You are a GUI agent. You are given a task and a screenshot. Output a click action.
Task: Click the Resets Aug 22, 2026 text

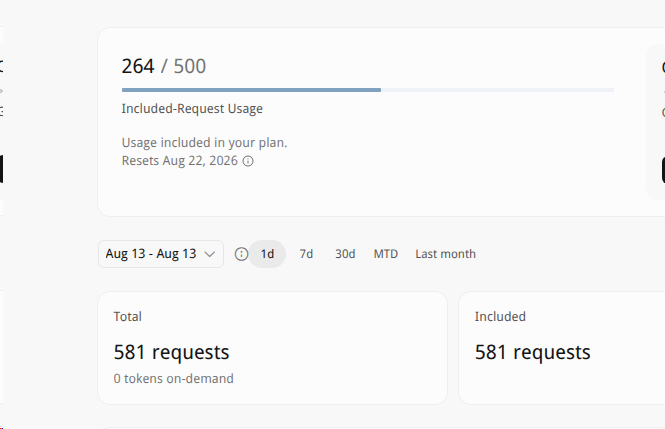(180, 161)
